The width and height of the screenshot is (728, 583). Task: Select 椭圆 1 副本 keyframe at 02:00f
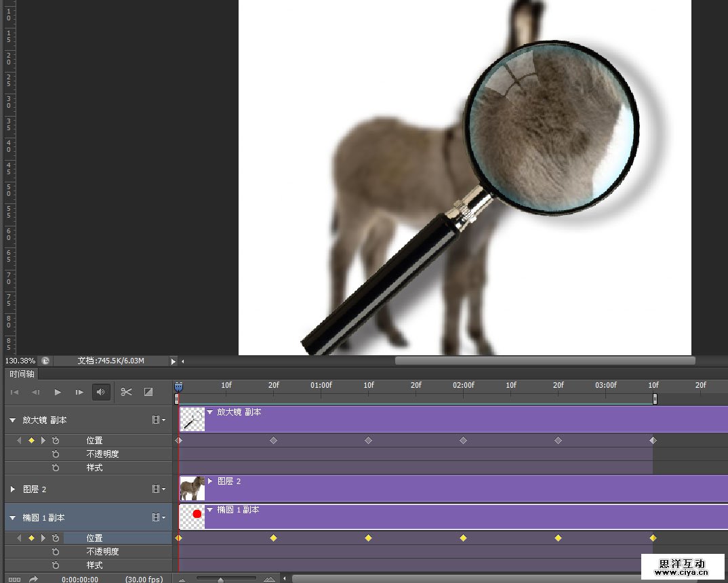pyautogui.click(x=463, y=538)
